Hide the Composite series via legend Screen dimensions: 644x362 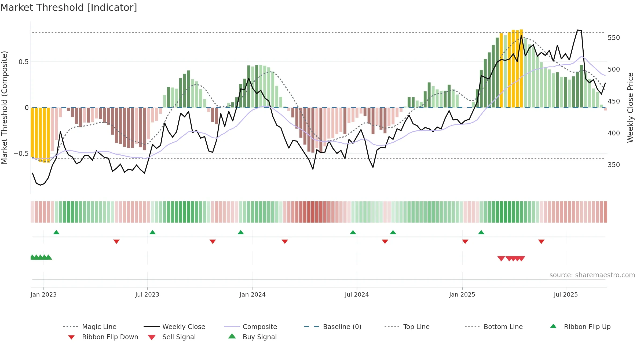click(251, 327)
